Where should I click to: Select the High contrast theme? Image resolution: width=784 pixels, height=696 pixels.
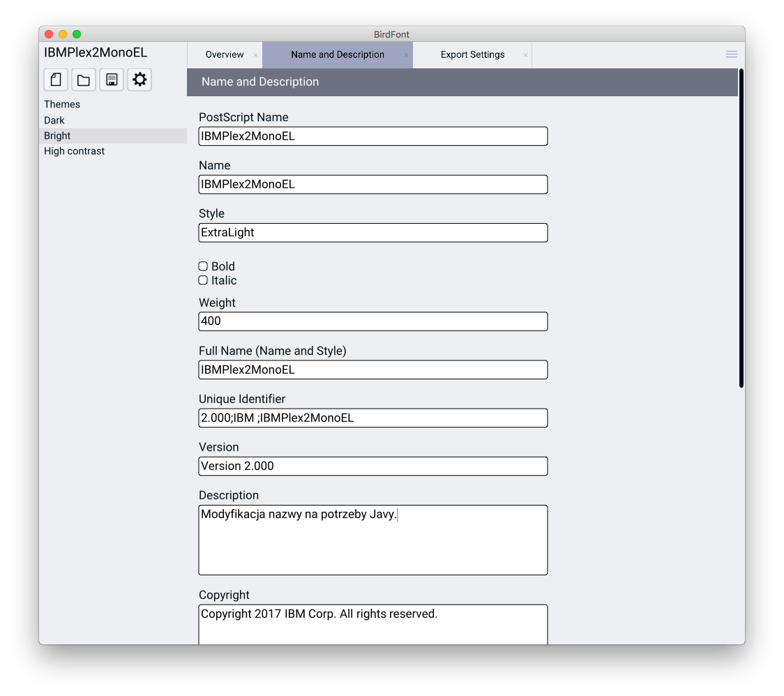tap(74, 151)
